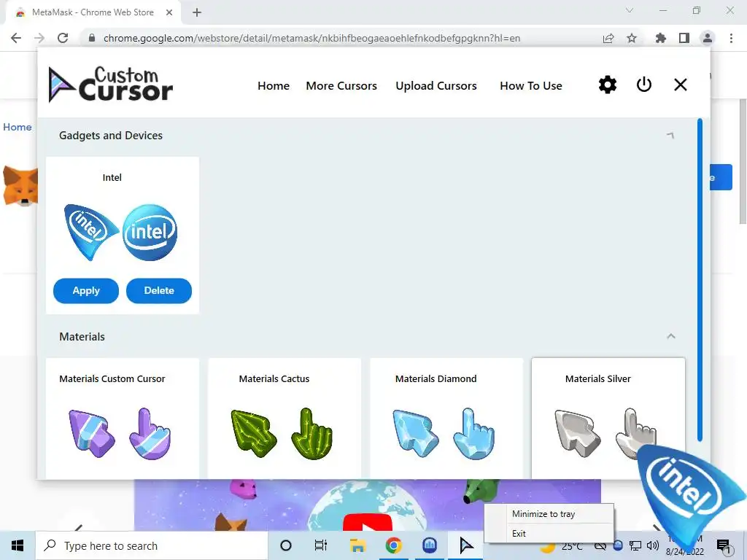Click the Custom Cursor logo

point(111,85)
